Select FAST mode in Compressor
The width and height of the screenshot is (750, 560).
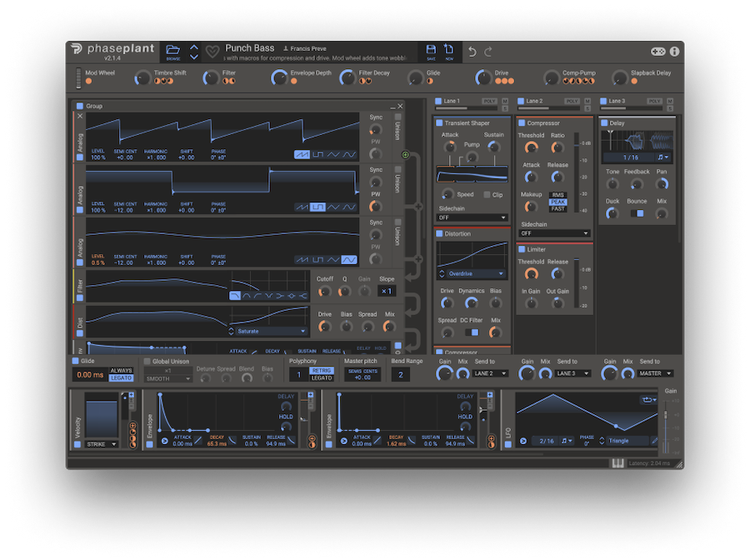[557, 209]
